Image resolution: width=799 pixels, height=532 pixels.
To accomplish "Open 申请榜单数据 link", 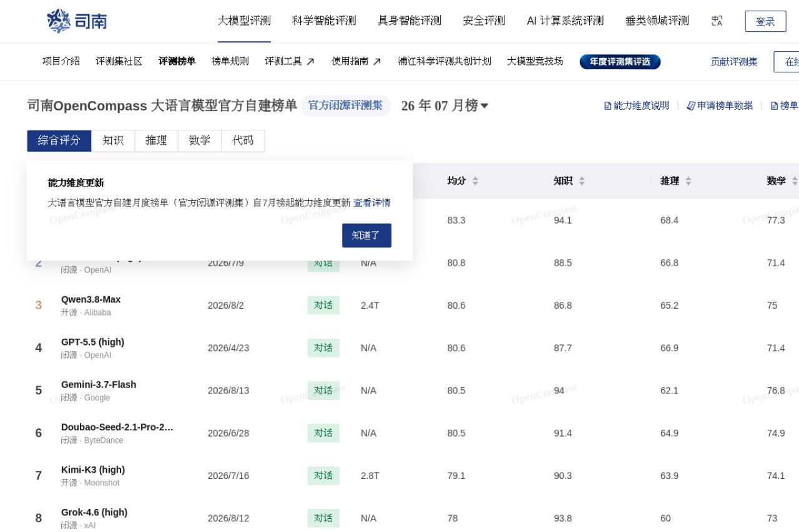I will click(x=720, y=106).
